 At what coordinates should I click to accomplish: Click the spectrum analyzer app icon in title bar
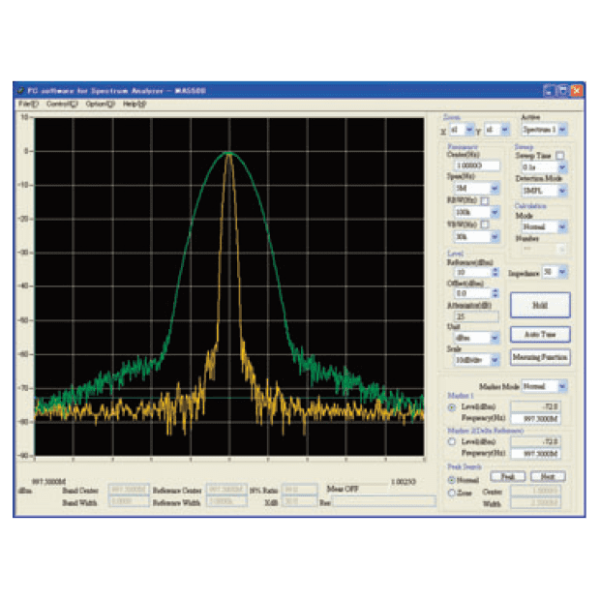pyautogui.click(x=20, y=91)
